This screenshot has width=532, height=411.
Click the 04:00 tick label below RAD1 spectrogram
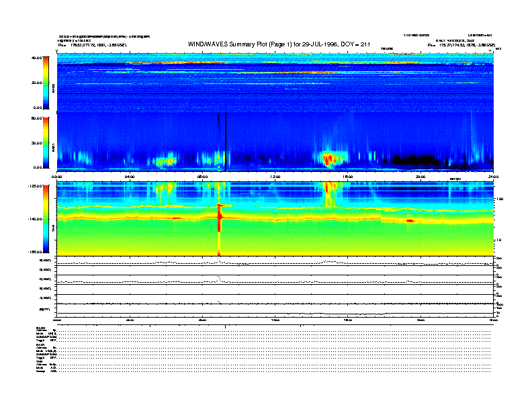click(x=130, y=177)
